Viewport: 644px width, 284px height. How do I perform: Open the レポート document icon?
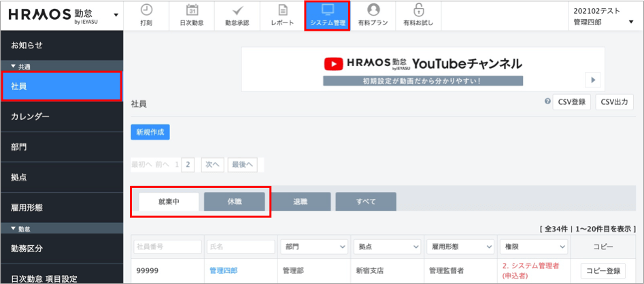282,10
